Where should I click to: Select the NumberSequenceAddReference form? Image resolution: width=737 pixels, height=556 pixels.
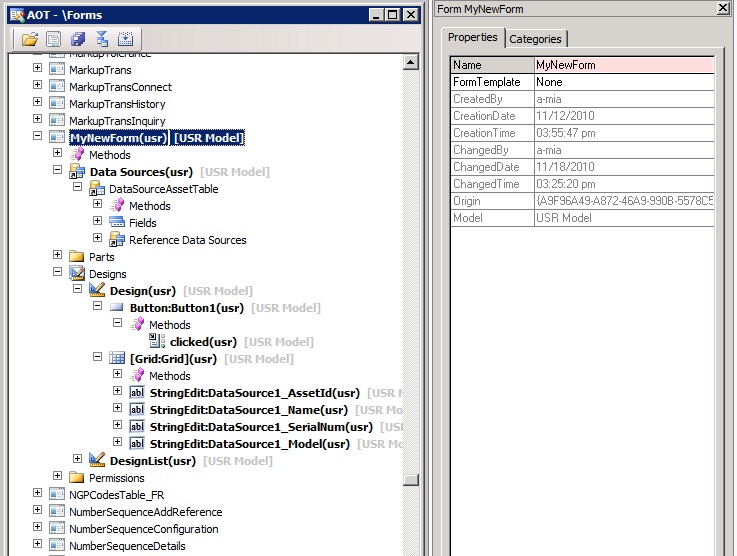(146, 512)
